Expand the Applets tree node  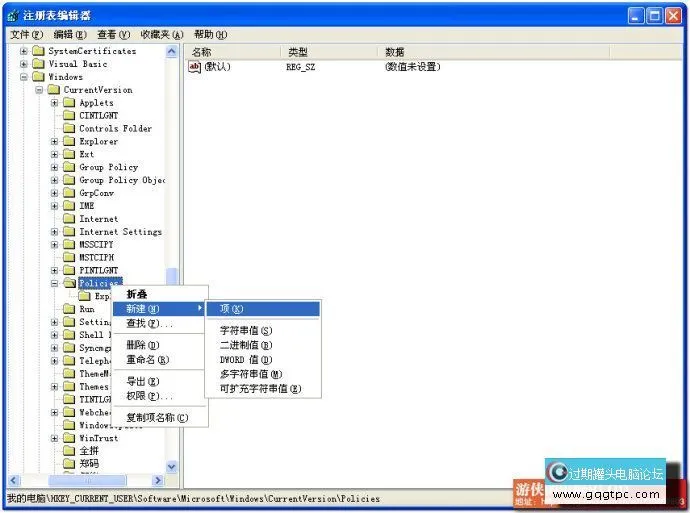[54, 103]
